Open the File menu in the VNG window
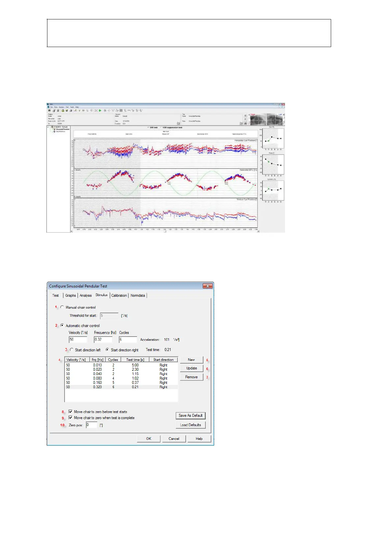This screenshot has height=554, width=392. point(51,107)
